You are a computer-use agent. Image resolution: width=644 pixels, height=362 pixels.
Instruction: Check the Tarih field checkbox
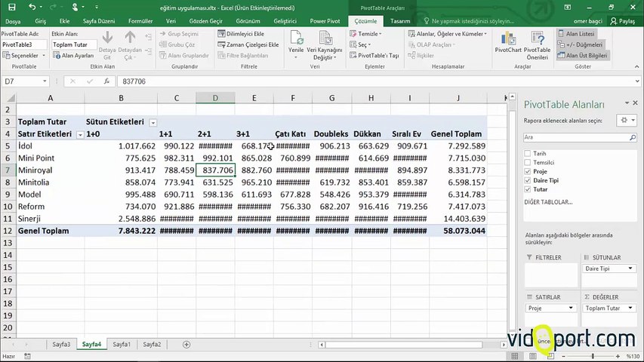coord(527,154)
